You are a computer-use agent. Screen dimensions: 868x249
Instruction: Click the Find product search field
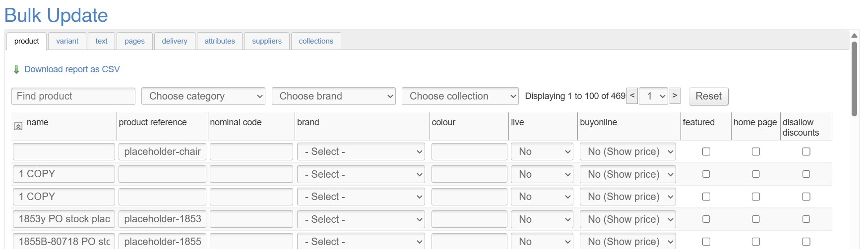[x=73, y=96]
